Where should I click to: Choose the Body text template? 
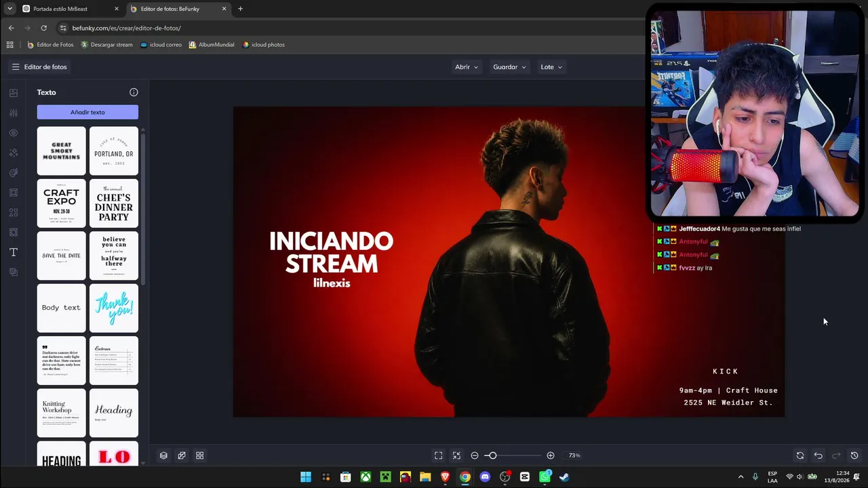click(62, 308)
